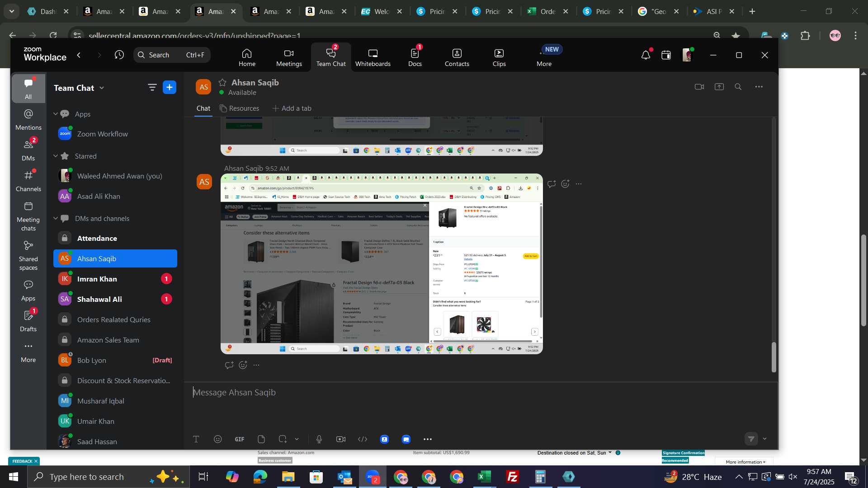Viewport: 868px width, 488px height.
Task: Open the chat header more options ellipsis
Action: pos(759,87)
